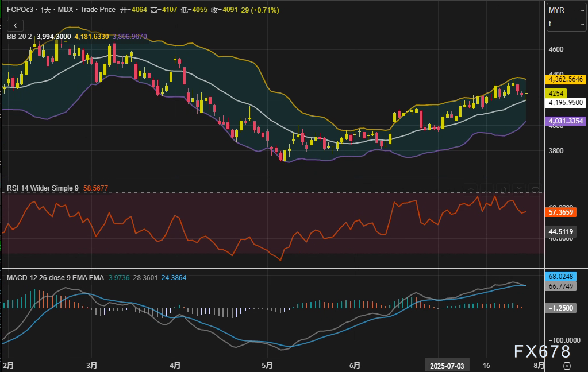Click the upper band 4,362.5646 price tag

[566, 80]
